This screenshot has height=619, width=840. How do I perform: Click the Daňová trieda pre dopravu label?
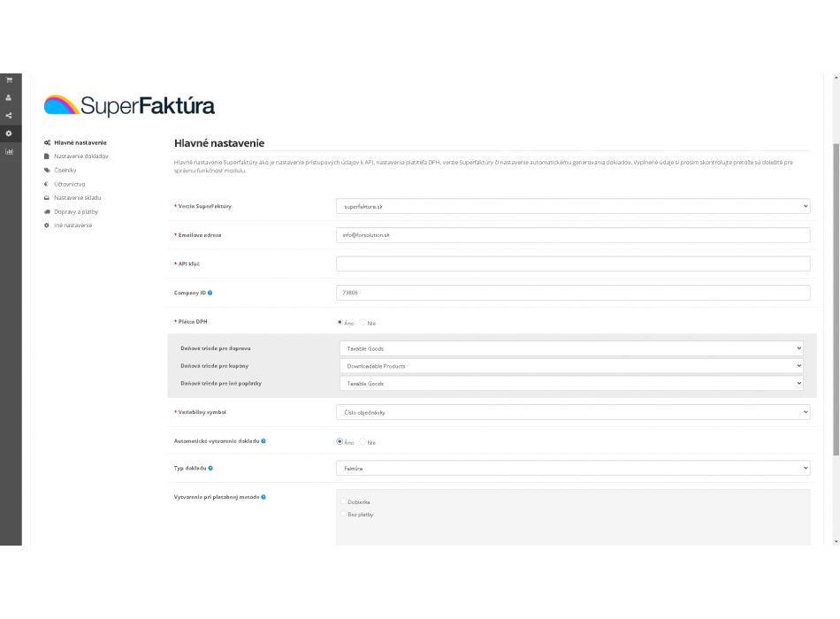coord(216,348)
